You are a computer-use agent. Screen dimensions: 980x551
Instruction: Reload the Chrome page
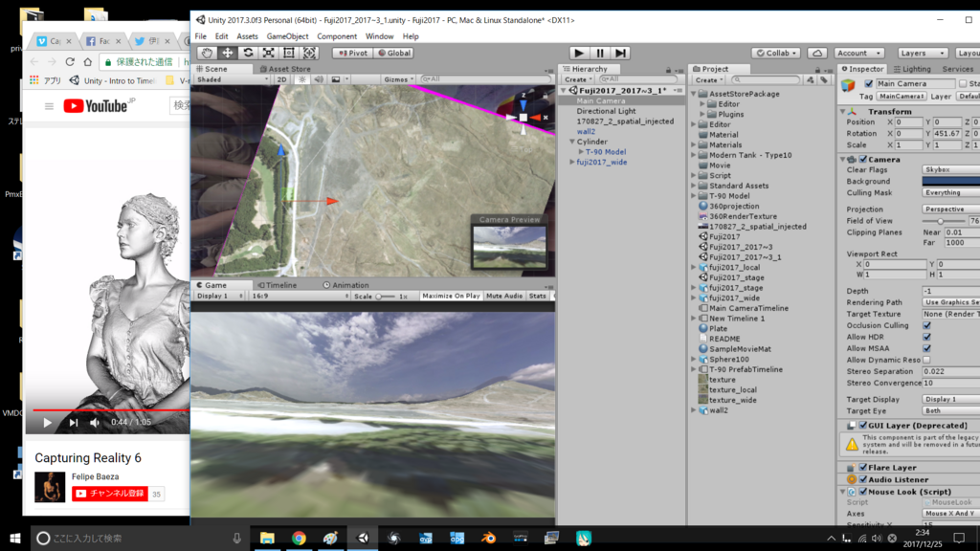(x=70, y=62)
